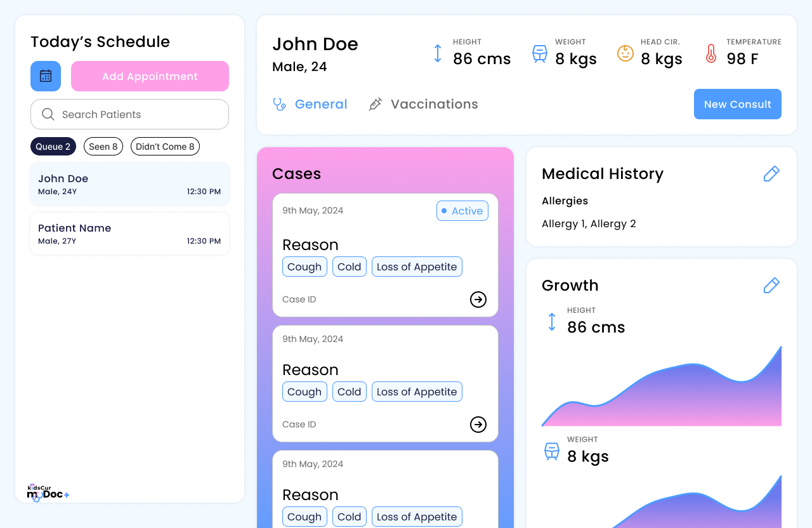Click the calendar icon button

click(x=46, y=76)
